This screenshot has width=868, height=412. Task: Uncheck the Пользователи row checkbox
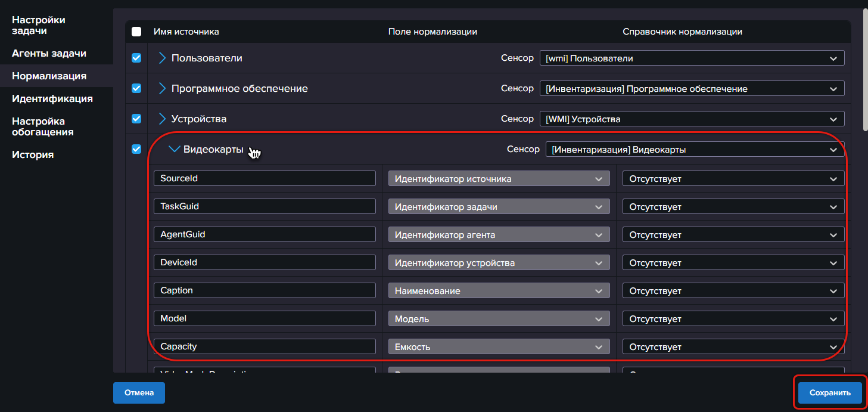pyautogui.click(x=136, y=58)
